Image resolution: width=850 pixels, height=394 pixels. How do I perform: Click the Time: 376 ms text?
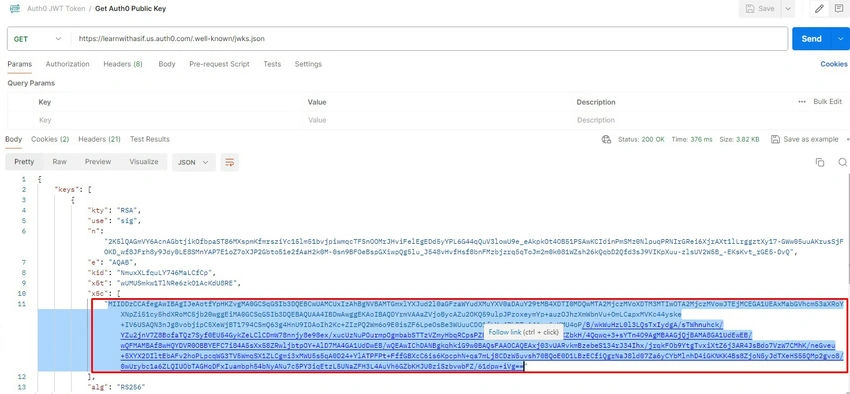coord(692,140)
